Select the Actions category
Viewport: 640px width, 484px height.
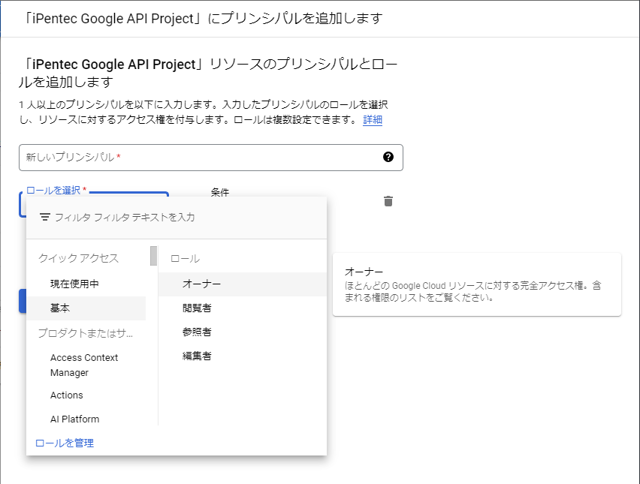click(86, 395)
